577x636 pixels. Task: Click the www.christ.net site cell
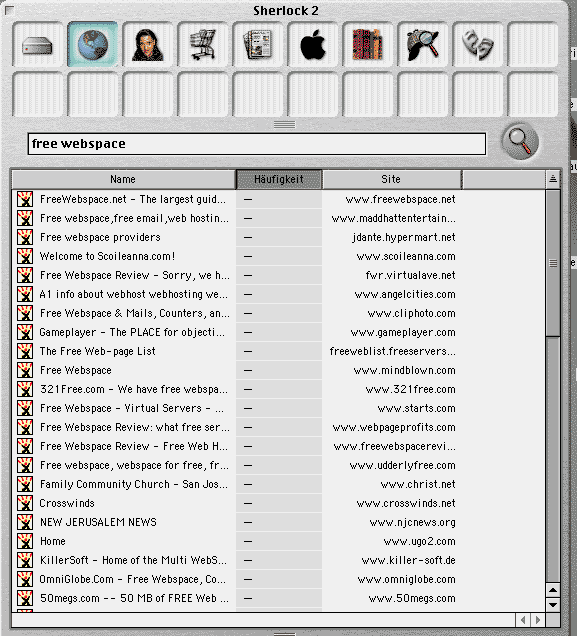[x=418, y=484]
